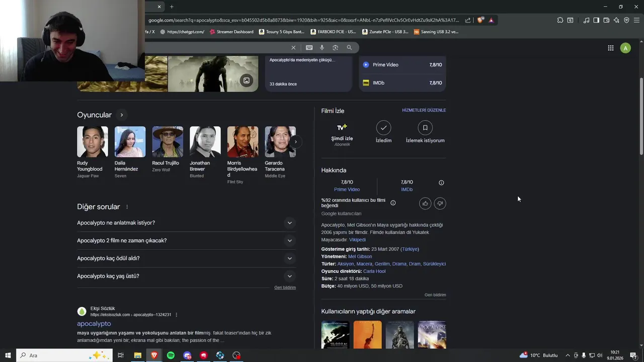Screen dimensions: 644x362
Task: Clear the Google search box with X
Action: pyautogui.click(x=293, y=48)
